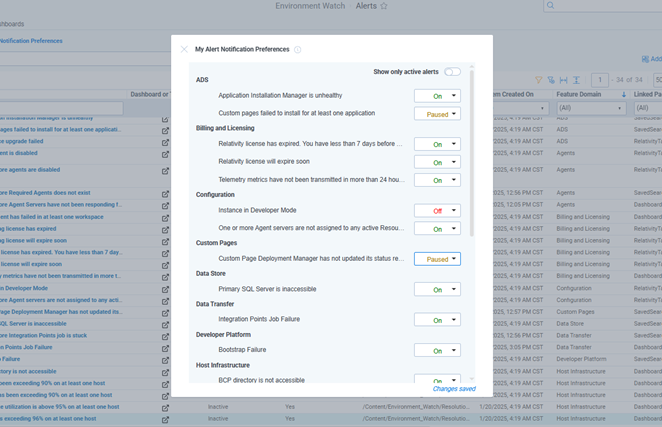Screen dimensions: 662x427
Task: Toggle Show only active alerts switch
Action: (453, 72)
